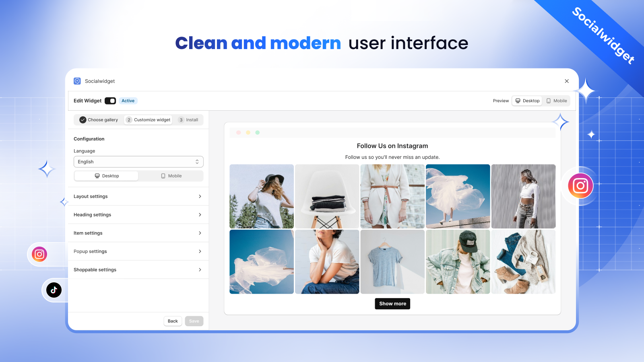Click the monitor icon in Preview Desktop button
The width and height of the screenshot is (644, 362).
518,101
